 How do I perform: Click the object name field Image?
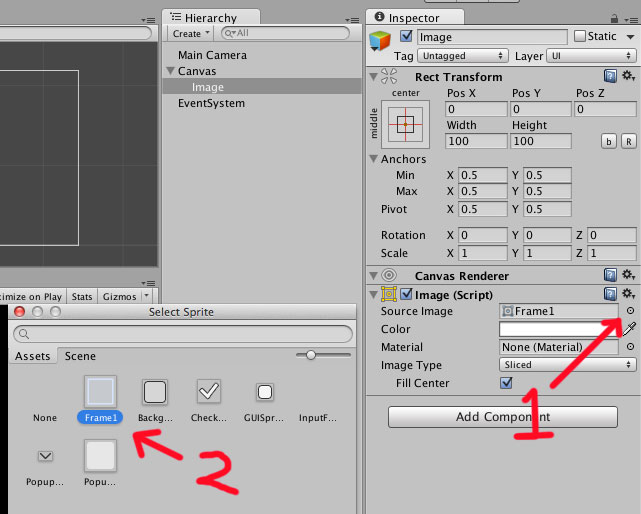tap(492, 37)
